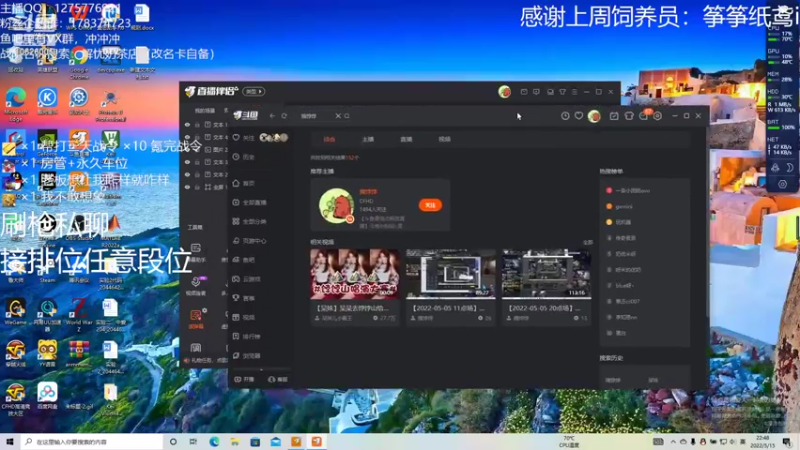This screenshot has width=800, height=450.
Task: Click the first hot search entry
Action: (x=633, y=191)
